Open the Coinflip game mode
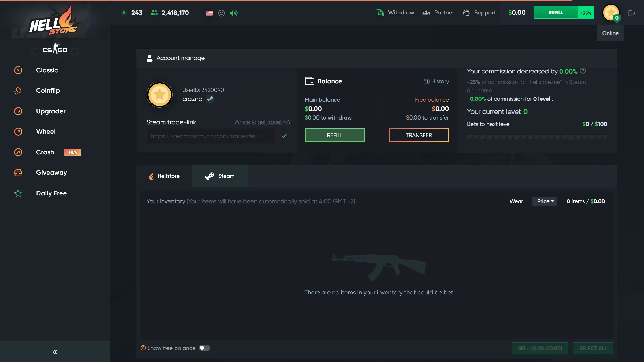 pyautogui.click(x=48, y=91)
